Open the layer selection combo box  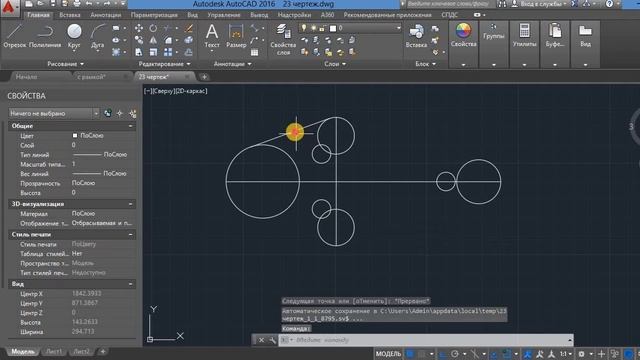[351, 28]
